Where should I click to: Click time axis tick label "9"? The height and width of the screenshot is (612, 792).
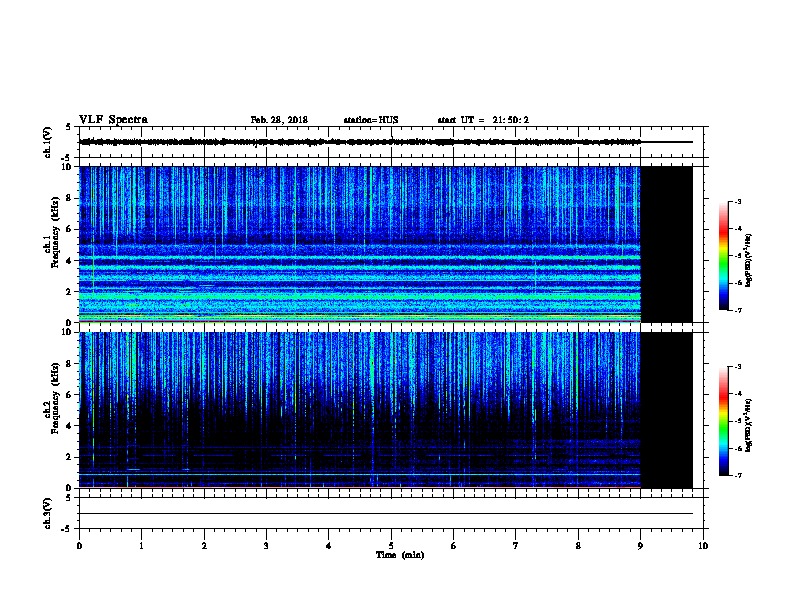(x=640, y=546)
